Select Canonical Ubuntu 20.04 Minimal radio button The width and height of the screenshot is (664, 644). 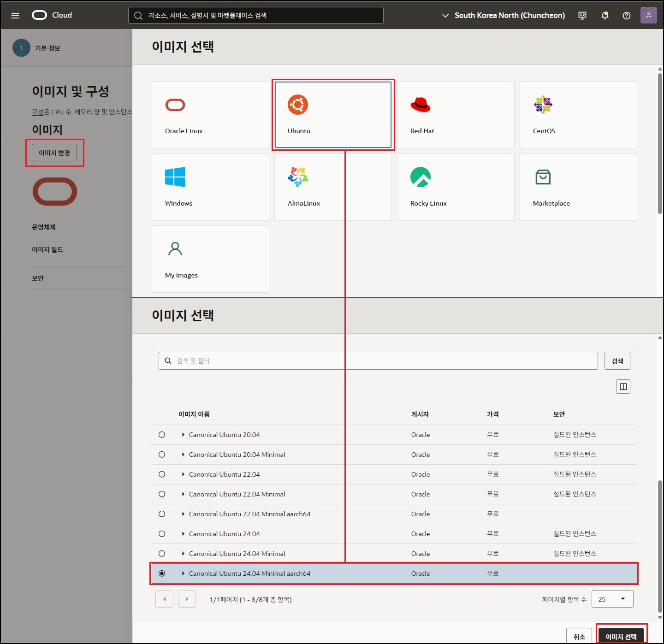point(162,455)
